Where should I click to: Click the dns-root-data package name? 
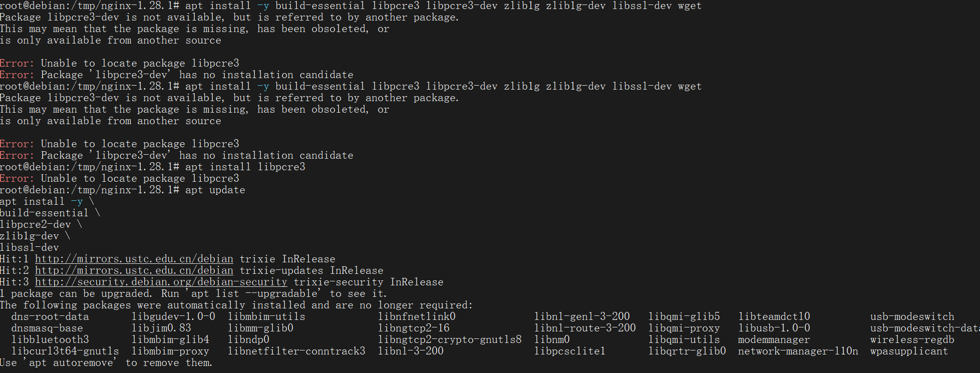pos(50,316)
